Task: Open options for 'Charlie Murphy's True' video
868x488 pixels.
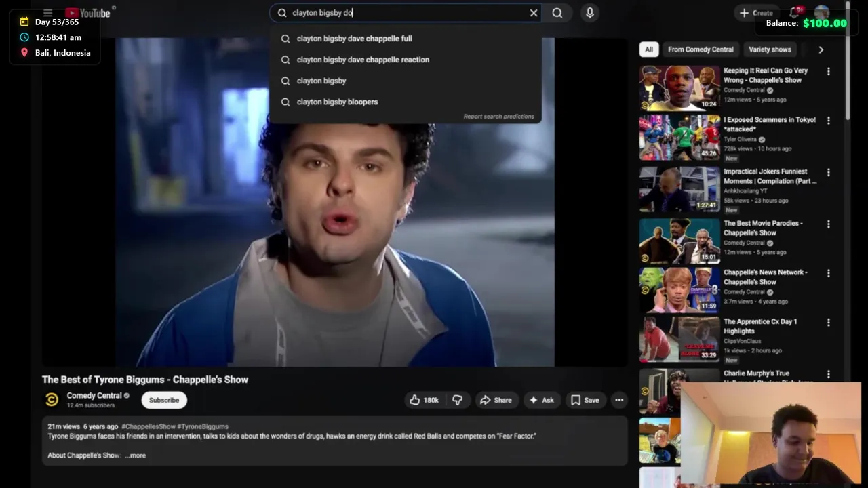Action: (x=828, y=374)
